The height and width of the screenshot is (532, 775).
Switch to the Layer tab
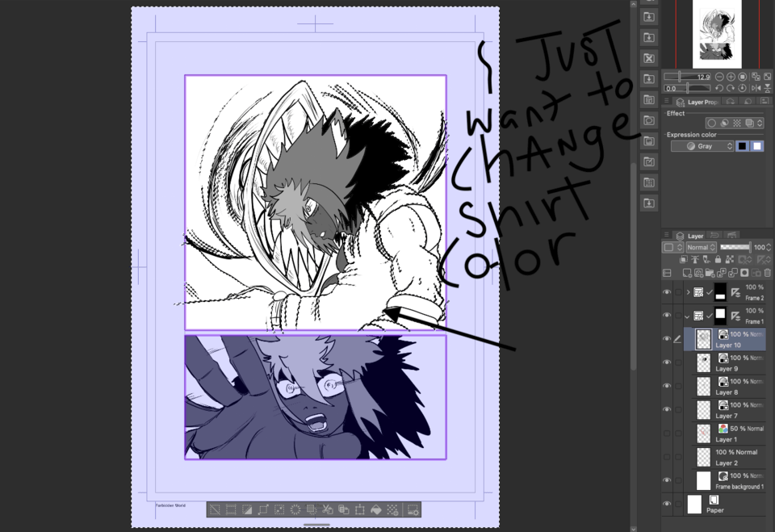pyautogui.click(x=690, y=236)
